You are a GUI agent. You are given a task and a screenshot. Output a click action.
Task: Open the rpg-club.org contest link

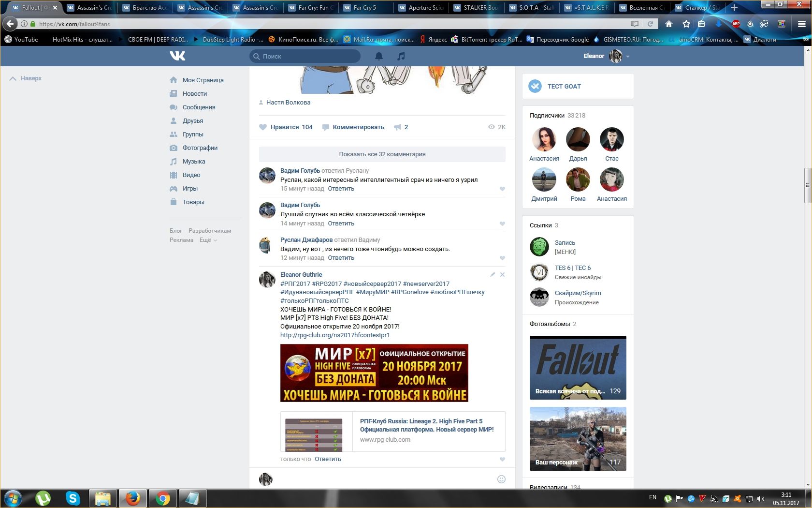(x=335, y=335)
